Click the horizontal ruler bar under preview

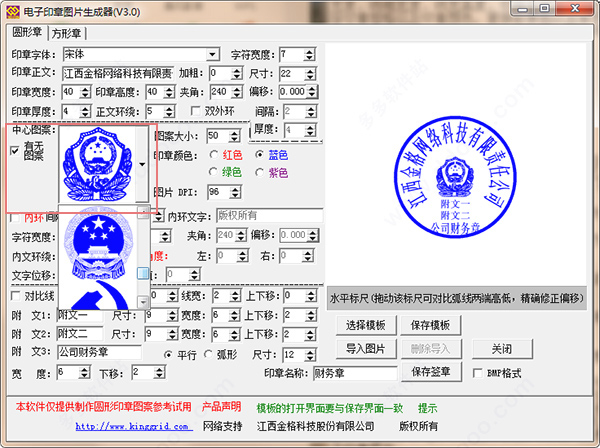(459, 299)
